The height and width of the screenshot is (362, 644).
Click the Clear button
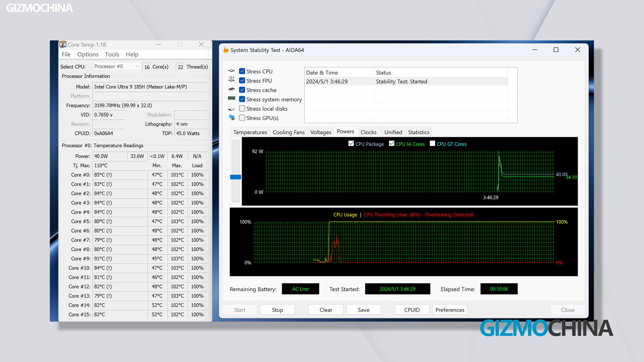coord(326,310)
